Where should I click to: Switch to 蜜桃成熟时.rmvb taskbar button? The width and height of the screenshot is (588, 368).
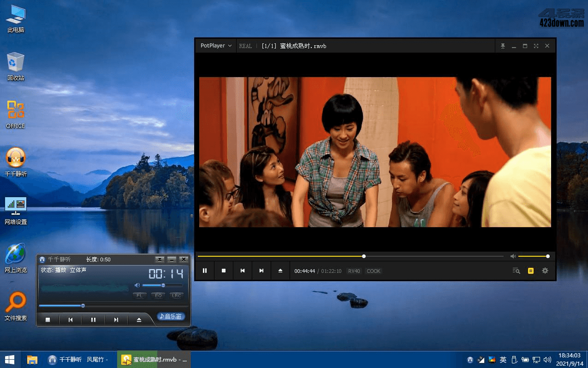point(154,359)
